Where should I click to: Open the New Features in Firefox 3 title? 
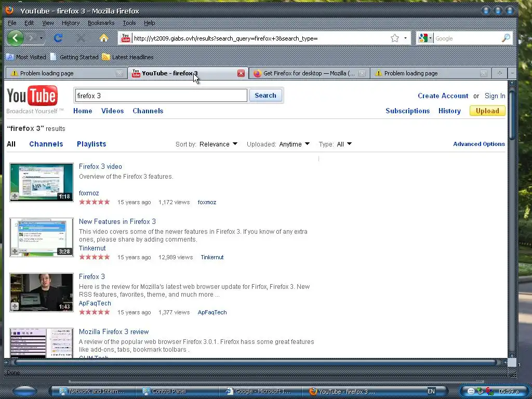click(117, 221)
